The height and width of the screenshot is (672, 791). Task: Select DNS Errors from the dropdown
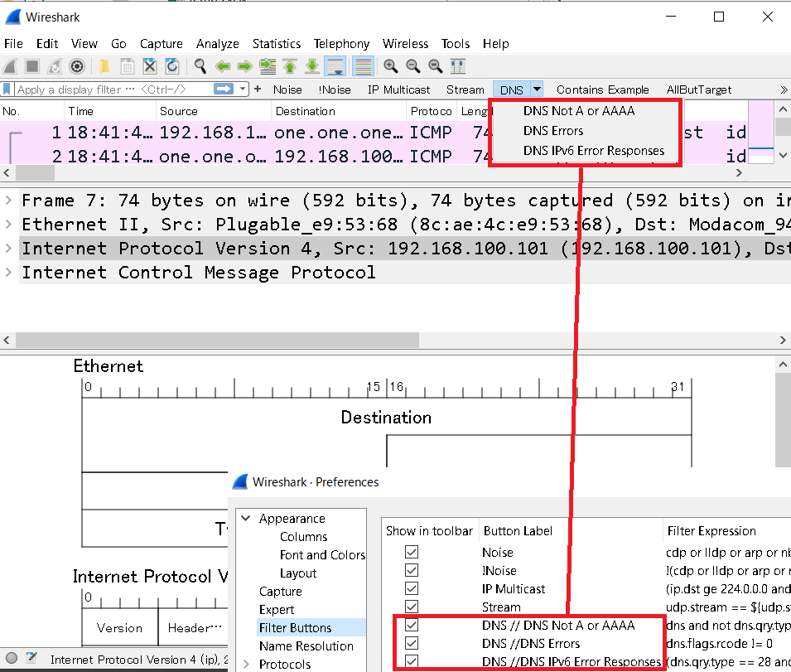point(553,131)
